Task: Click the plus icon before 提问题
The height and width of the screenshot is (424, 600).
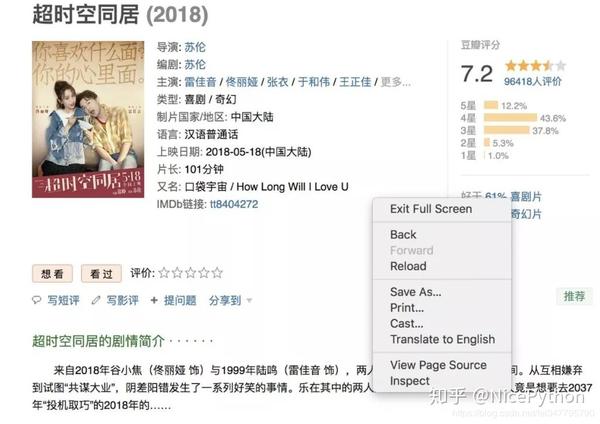Action: click(x=154, y=300)
